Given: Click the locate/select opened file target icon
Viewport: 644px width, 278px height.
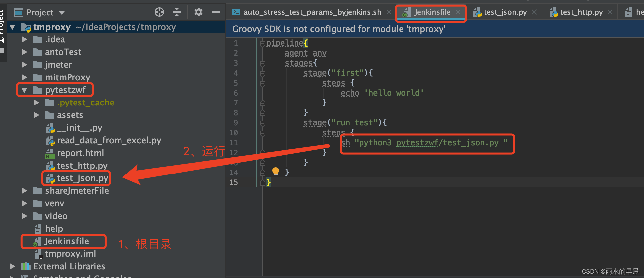Looking at the screenshot, I should tap(159, 12).
